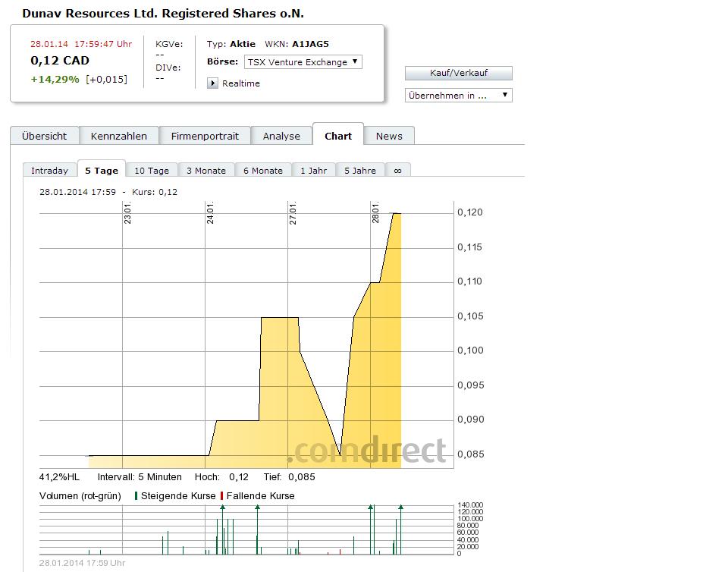The image size is (728, 572).
Task: Switch to the Übersicht tab
Action: pos(44,136)
